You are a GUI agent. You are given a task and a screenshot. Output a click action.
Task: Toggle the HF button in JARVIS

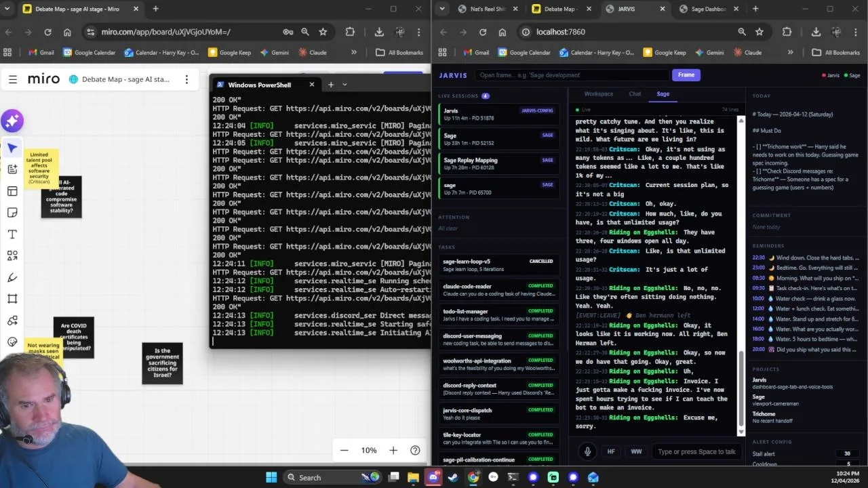(611, 451)
